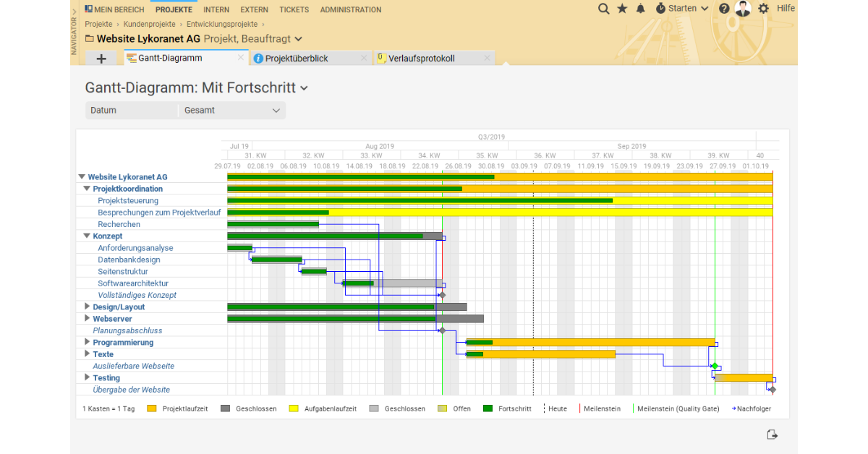Open the notifications bell
Viewport: 868px width, 454px height.
click(x=640, y=9)
